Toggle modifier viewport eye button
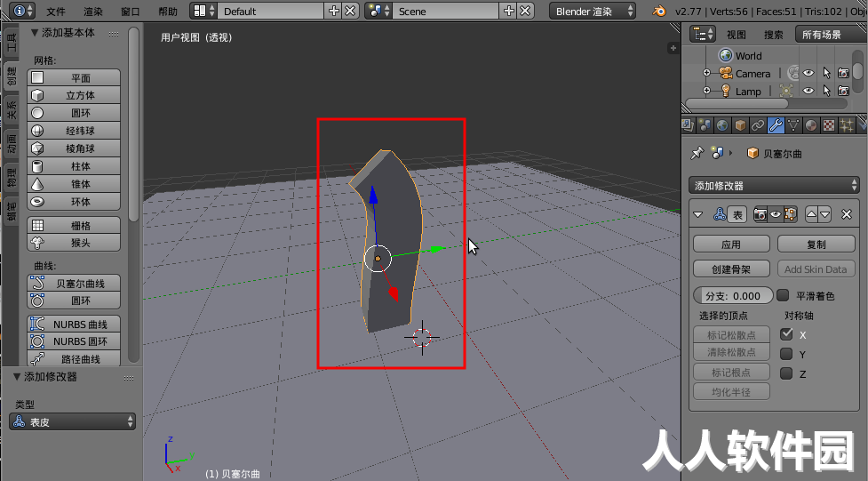Screen dimensions: 868x481 click(776, 214)
